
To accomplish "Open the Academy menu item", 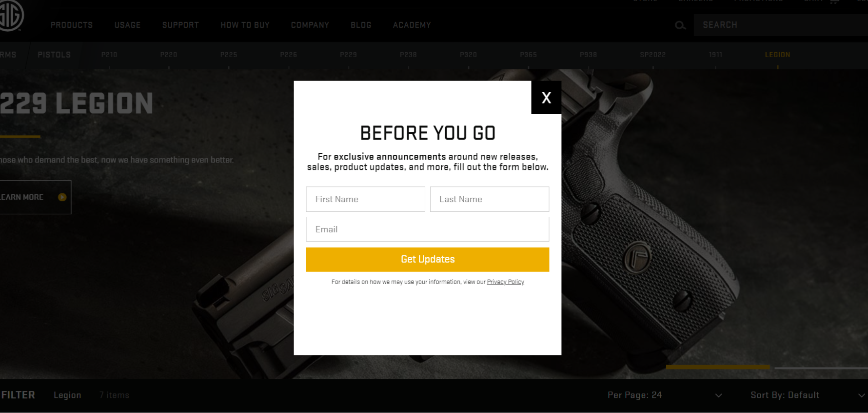I will (x=412, y=25).
